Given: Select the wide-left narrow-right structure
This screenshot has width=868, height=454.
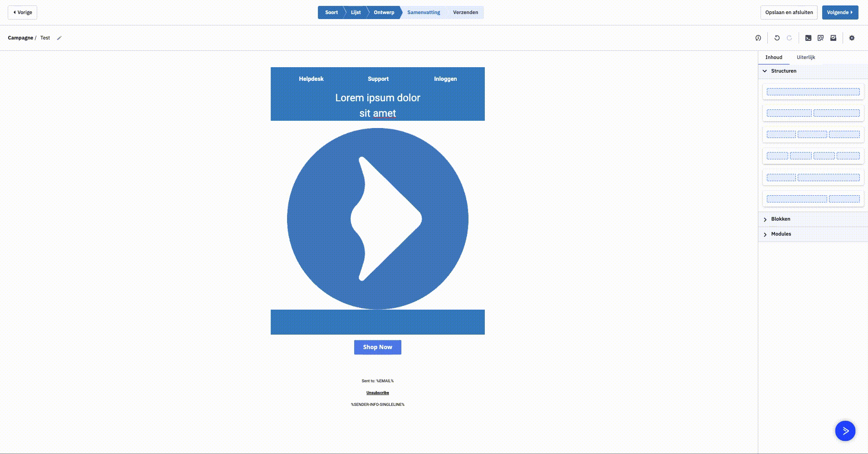Looking at the screenshot, I should tap(813, 199).
